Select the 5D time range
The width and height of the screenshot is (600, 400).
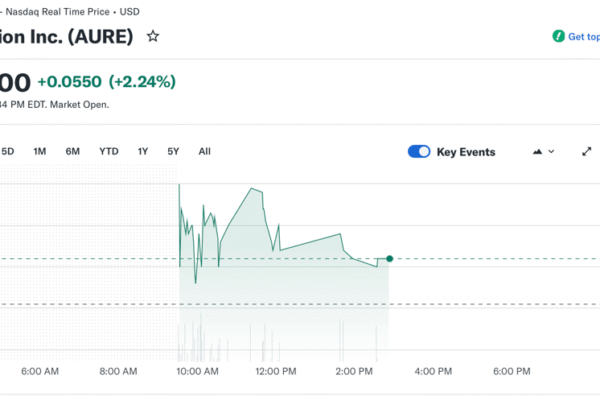click(8, 152)
